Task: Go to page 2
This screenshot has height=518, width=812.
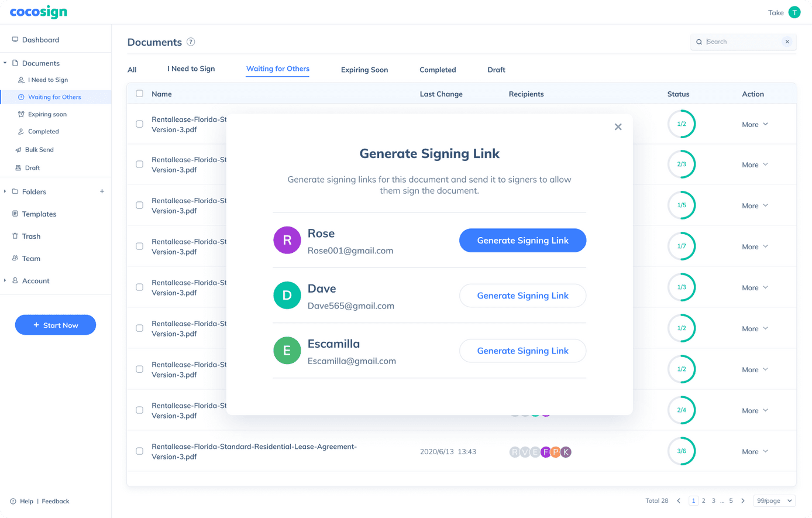Action: click(703, 501)
